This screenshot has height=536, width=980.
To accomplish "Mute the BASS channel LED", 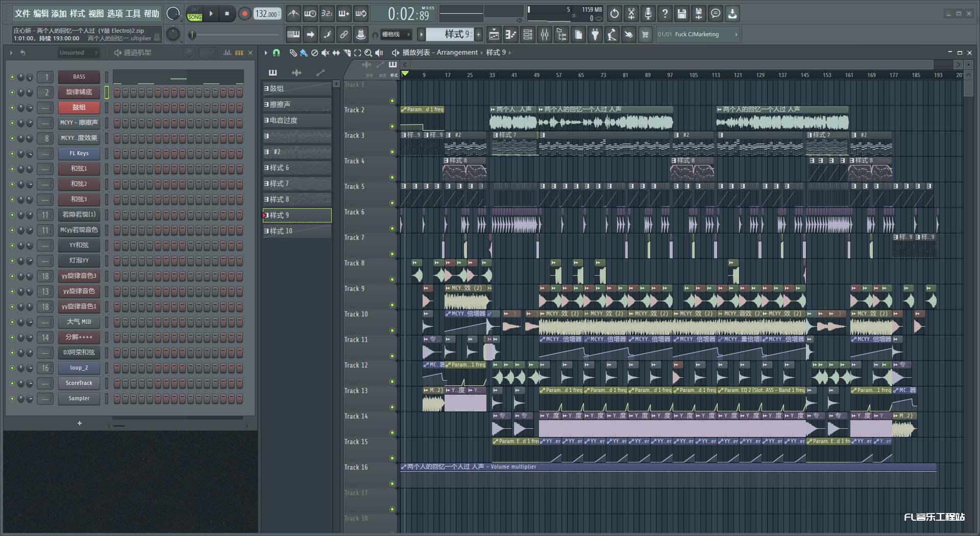I will tap(12, 77).
